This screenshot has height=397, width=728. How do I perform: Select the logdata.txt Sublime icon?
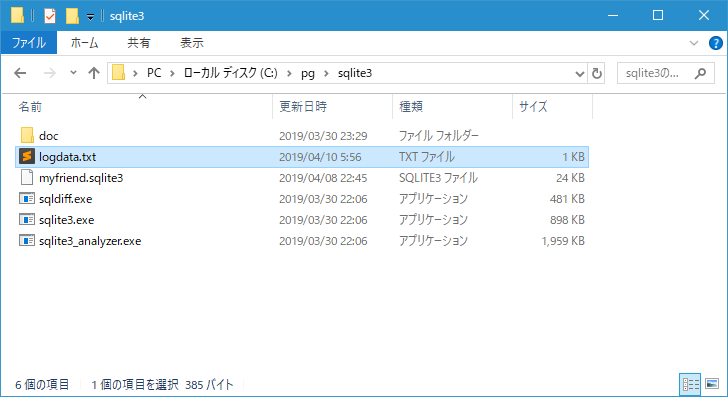click(x=27, y=156)
